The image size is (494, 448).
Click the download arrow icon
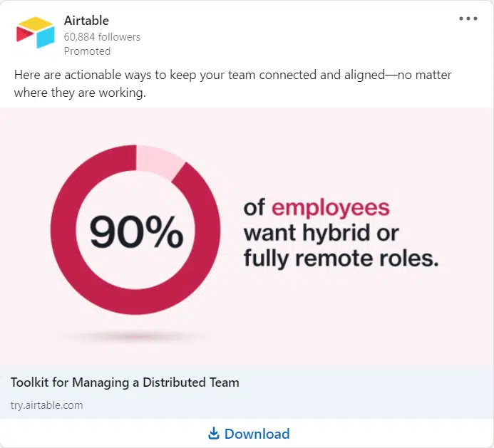pyautogui.click(x=214, y=433)
